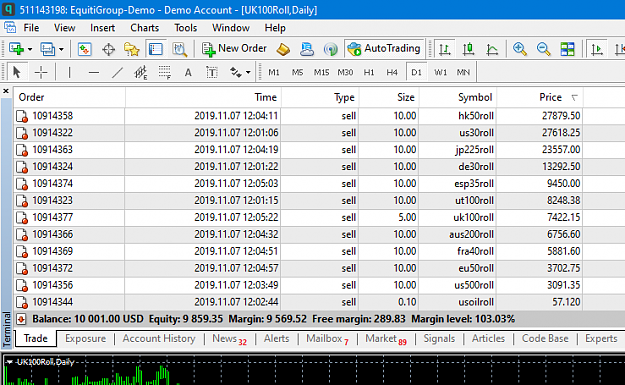625x385 pixels.
Task: Switch chart to candlesticks mode
Action: (468, 49)
